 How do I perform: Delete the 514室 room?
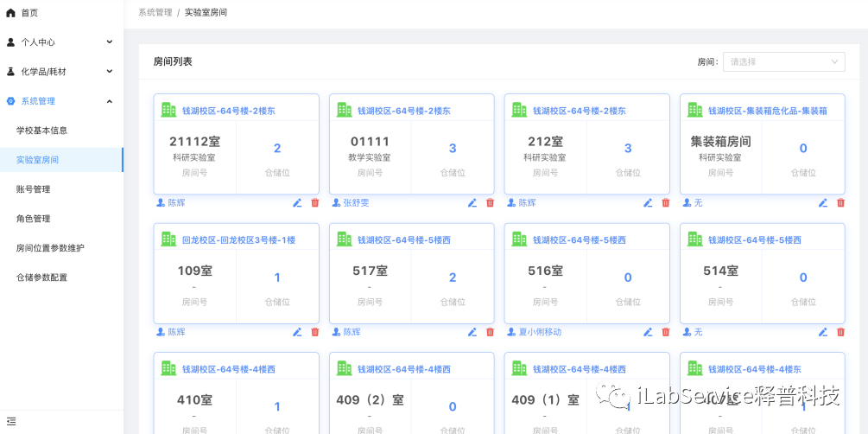point(841,332)
